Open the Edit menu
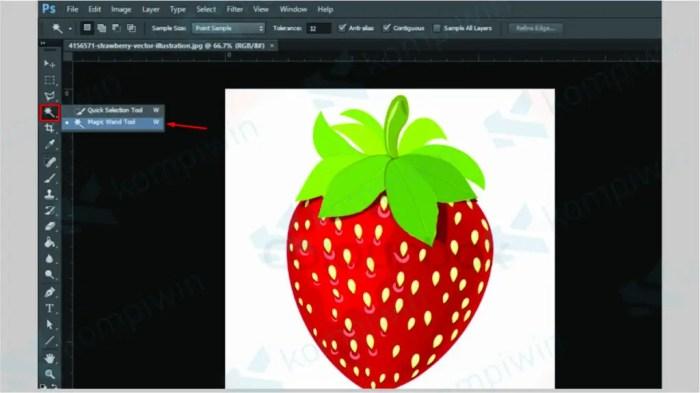The image size is (700, 393). pyautogui.click(x=94, y=9)
